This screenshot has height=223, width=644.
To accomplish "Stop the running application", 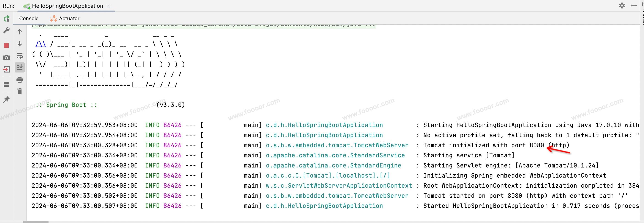I will coord(6,45).
